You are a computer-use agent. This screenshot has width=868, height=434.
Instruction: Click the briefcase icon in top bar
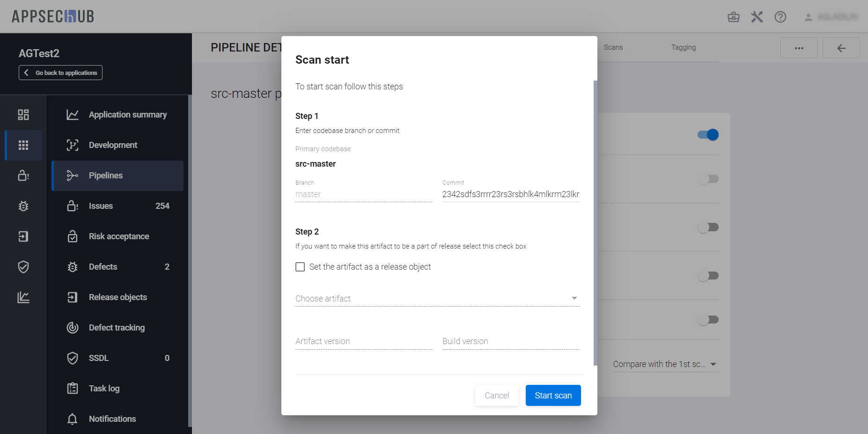point(733,17)
